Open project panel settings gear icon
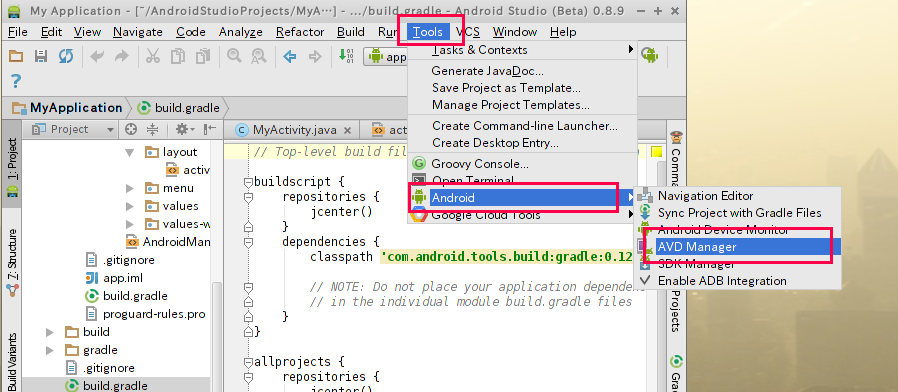 coord(185,130)
